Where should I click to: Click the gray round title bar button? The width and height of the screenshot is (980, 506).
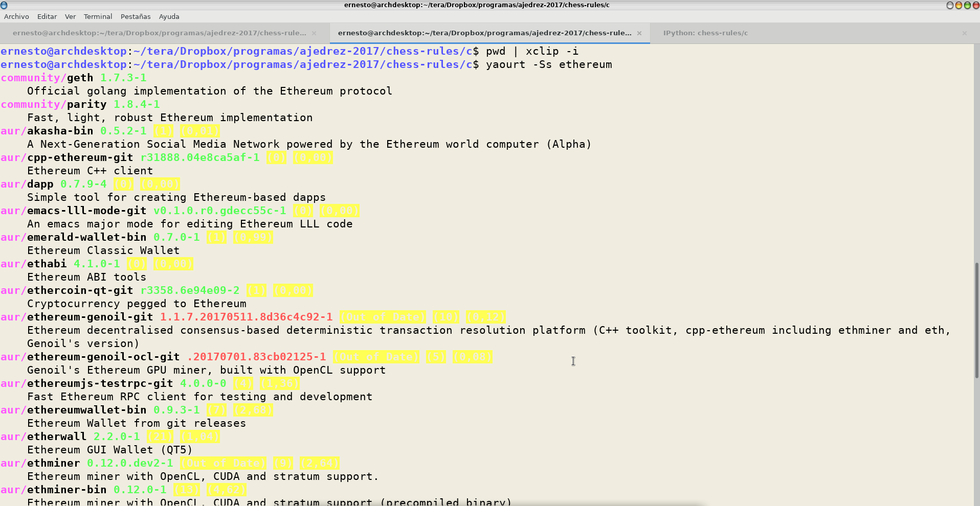click(x=950, y=5)
